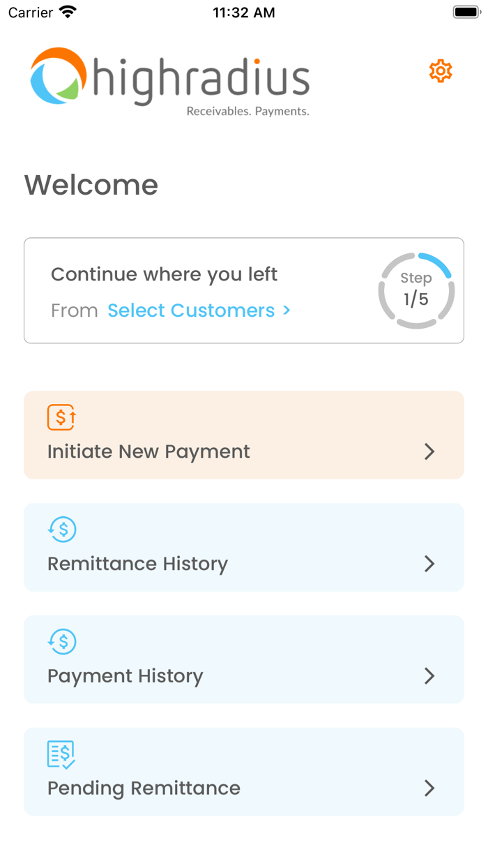Select the Pending Remittance label
This screenshot has height=868, width=488.
tap(144, 788)
